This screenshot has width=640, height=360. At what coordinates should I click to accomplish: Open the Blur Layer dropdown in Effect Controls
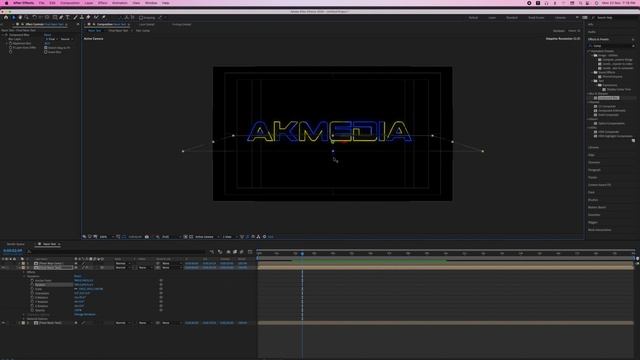click(x=51, y=39)
